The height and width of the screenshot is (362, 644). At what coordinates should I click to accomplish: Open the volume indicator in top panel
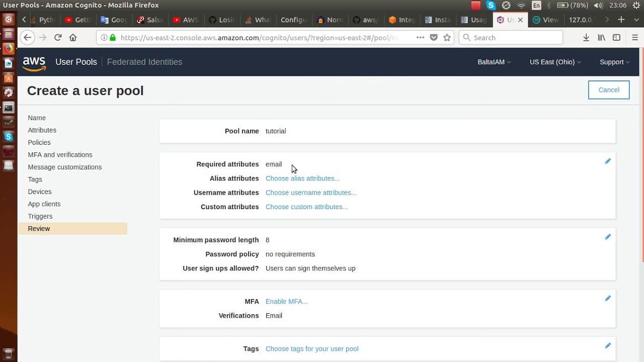[598, 6]
